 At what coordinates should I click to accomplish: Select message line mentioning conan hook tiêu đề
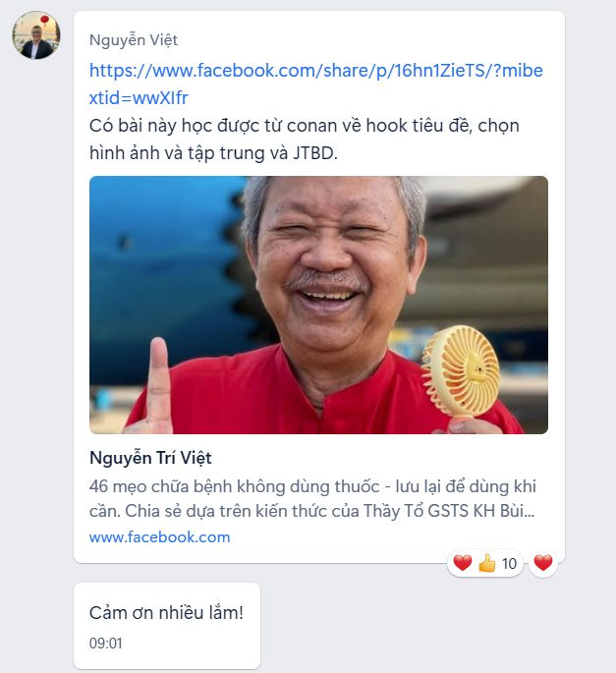click(305, 126)
